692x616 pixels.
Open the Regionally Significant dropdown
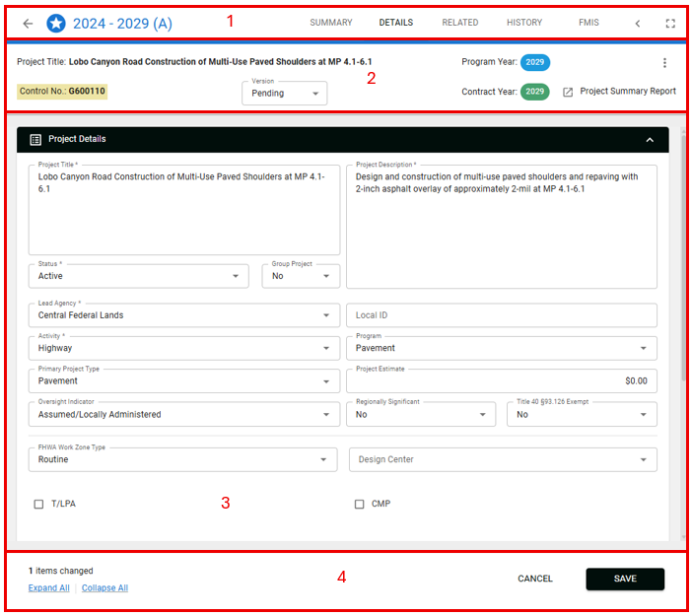tap(421, 414)
